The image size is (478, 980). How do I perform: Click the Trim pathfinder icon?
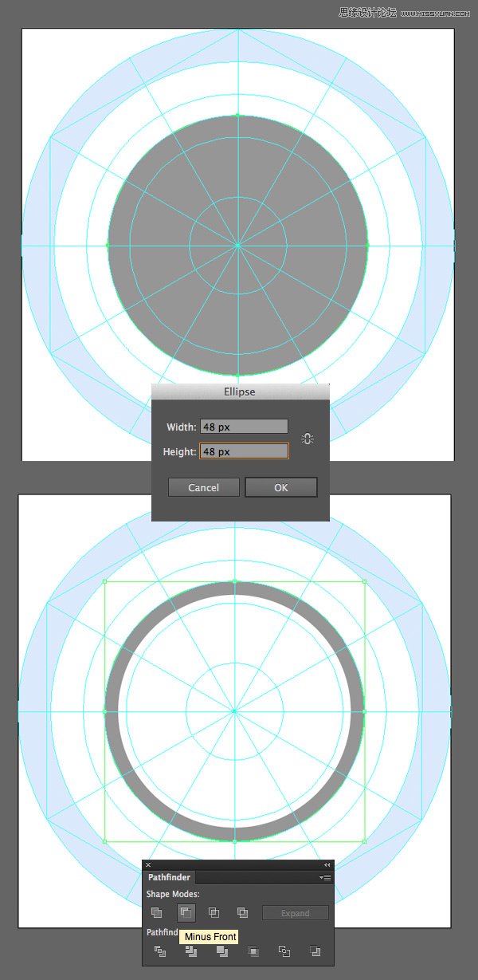pos(191,950)
